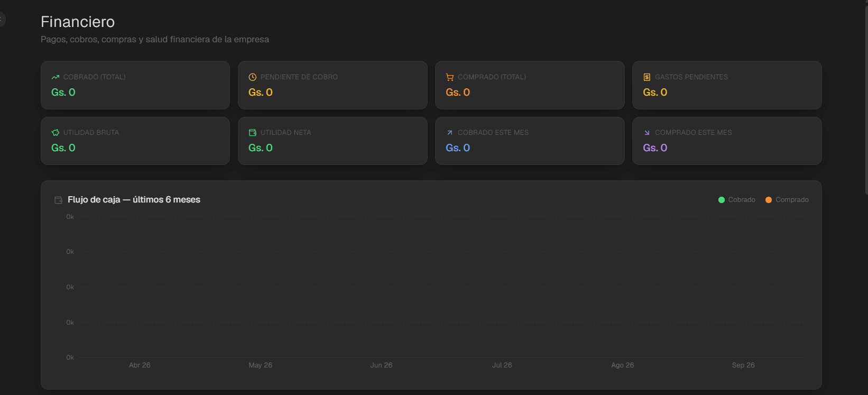The height and width of the screenshot is (395, 868).
Task: Click the "Jul 26" month label on the chart
Action: click(x=502, y=365)
